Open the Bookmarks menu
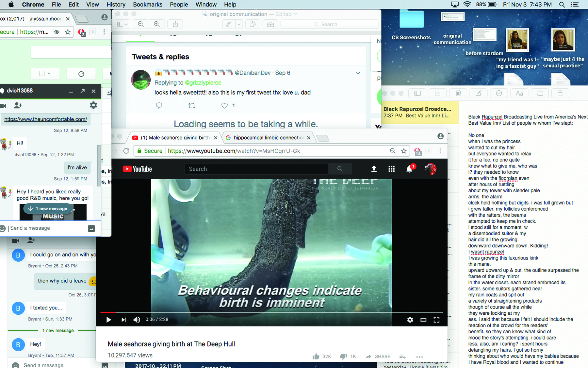The image size is (588, 368). tap(148, 5)
